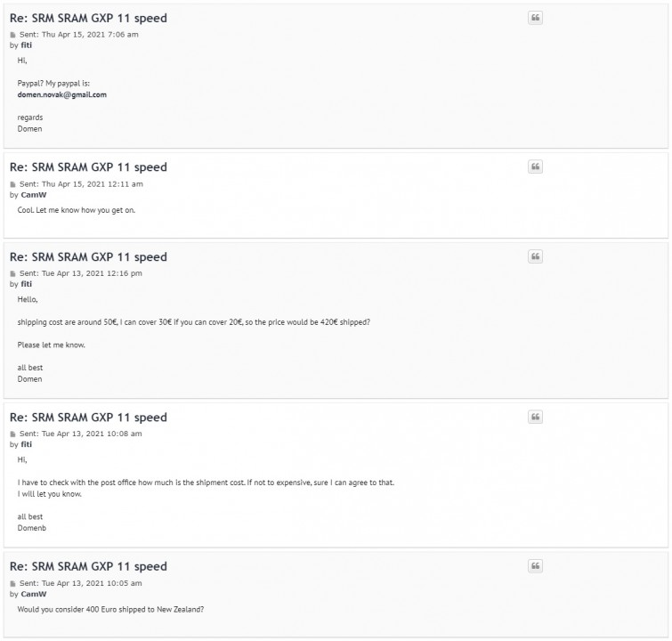Image resolution: width=672 pixels, height=641 pixels.
Task: Open CamW profile on 10:05 am message
Action: (34, 594)
